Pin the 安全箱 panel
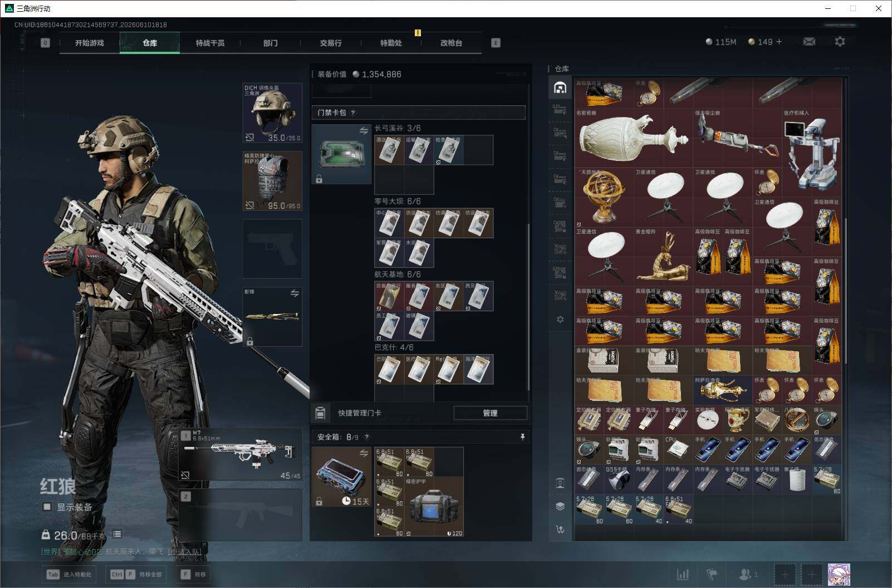Image resolution: width=892 pixels, height=588 pixels. tap(522, 437)
